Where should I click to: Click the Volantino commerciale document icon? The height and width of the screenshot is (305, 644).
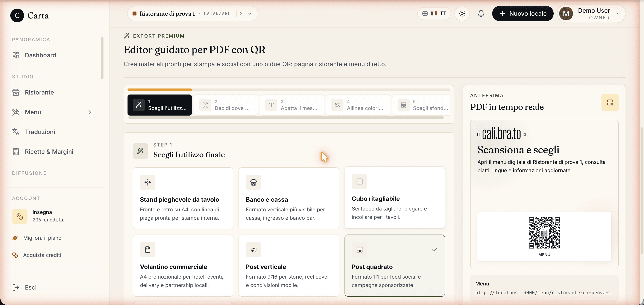147,249
